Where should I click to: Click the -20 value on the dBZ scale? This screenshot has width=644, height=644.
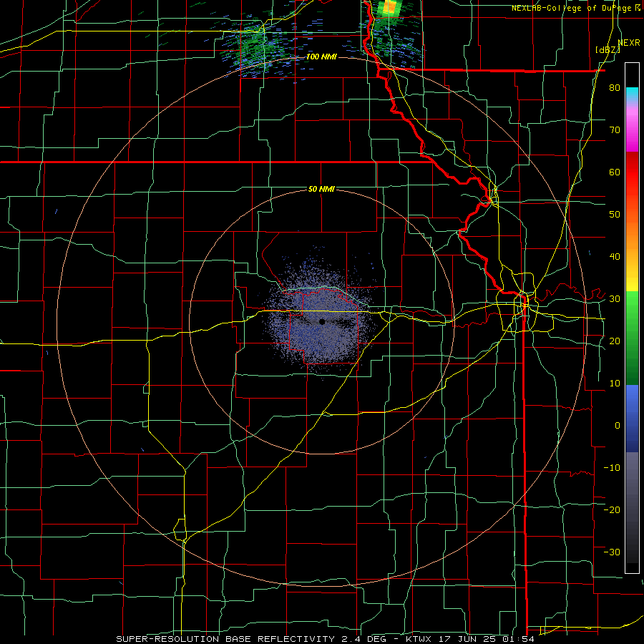[x=612, y=509]
